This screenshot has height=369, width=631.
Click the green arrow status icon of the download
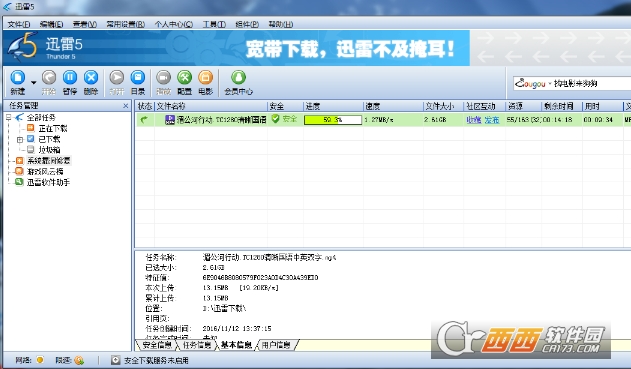tap(144, 119)
